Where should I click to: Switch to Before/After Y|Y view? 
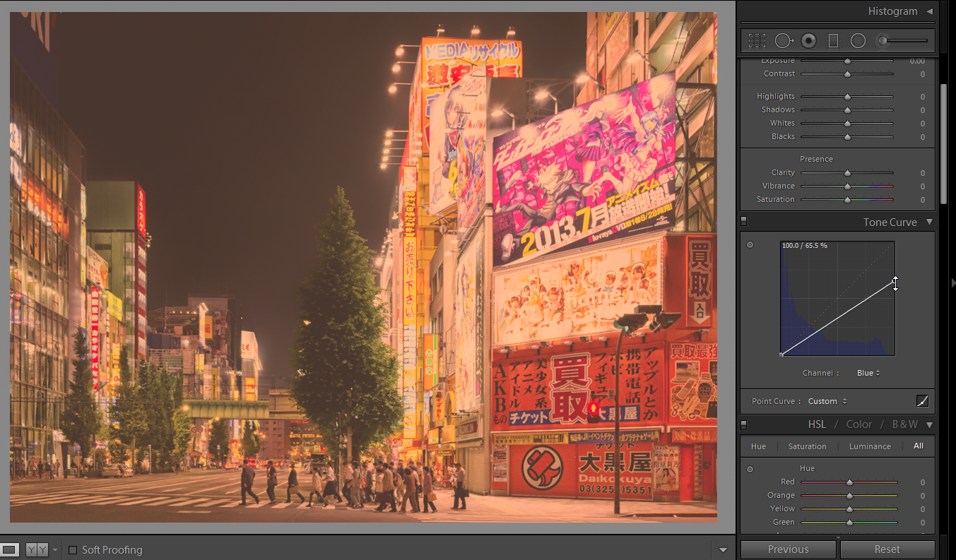point(37,549)
